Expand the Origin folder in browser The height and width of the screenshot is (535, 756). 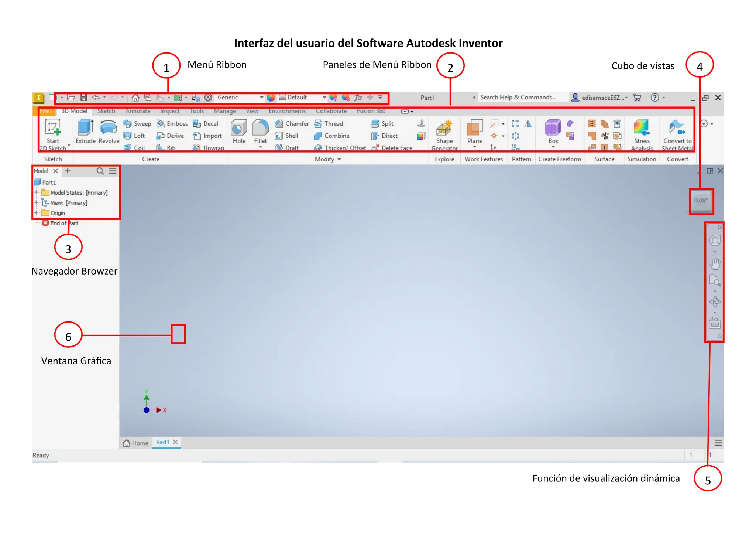[36, 213]
